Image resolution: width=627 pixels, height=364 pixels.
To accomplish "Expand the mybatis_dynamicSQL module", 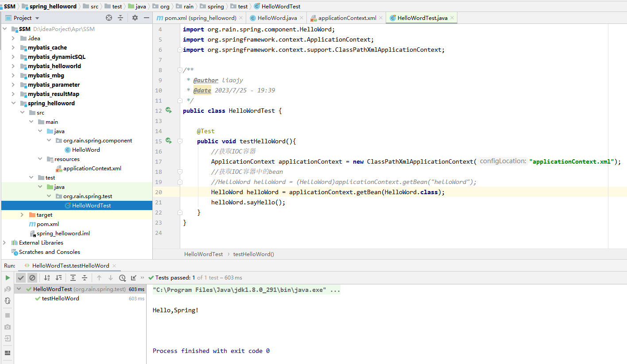I will click(13, 57).
